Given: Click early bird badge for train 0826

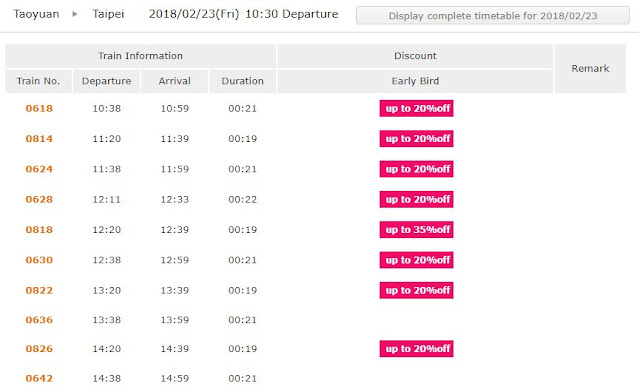Looking at the screenshot, I should [x=416, y=349].
